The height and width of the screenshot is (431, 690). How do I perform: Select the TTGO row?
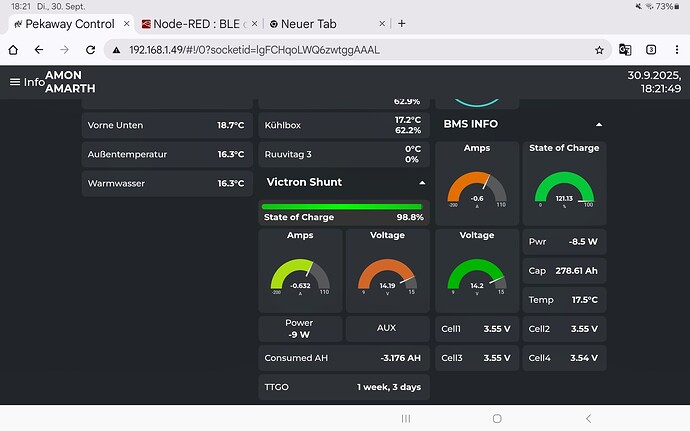point(344,387)
